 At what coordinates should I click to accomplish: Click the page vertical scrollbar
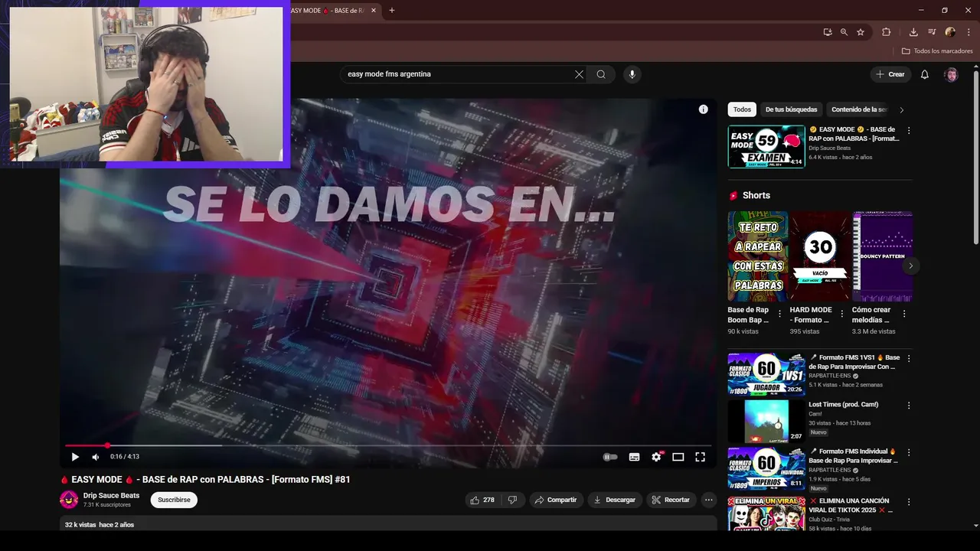[x=975, y=157]
